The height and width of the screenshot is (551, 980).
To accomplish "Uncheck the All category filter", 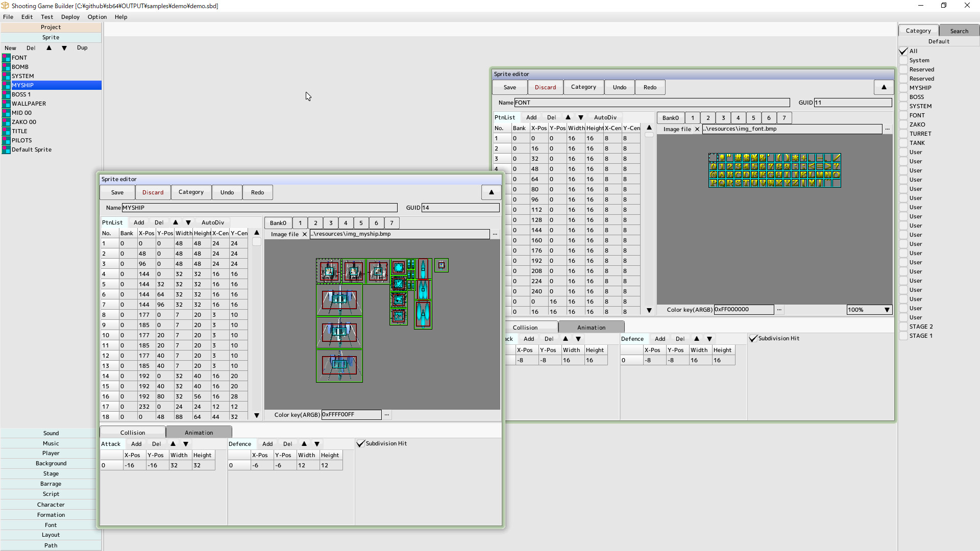I will tap(903, 51).
